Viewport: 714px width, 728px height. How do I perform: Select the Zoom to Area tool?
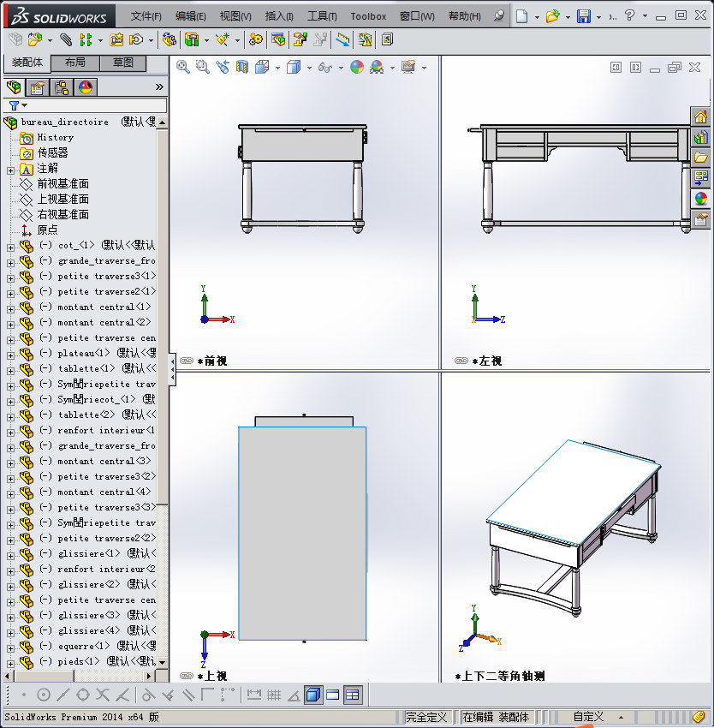point(201,67)
